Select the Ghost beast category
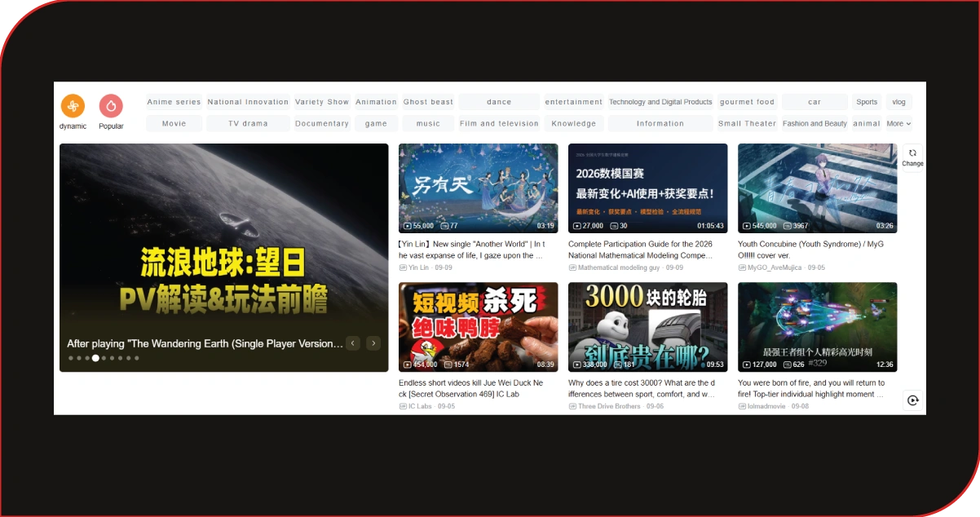 428,102
